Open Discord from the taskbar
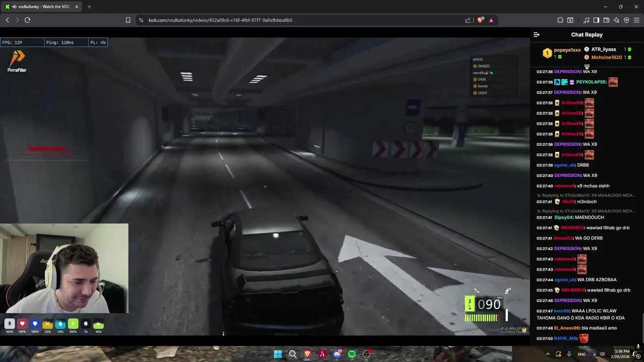Image resolution: width=644 pixels, height=362 pixels. [x=337, y=354]
